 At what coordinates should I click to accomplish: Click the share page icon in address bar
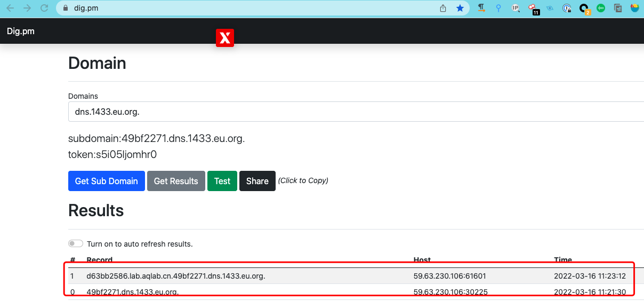point(443,8)
